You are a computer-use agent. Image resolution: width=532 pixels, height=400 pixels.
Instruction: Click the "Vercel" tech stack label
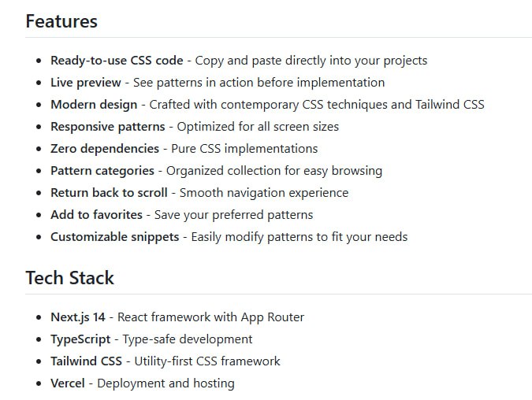[69, 383]
